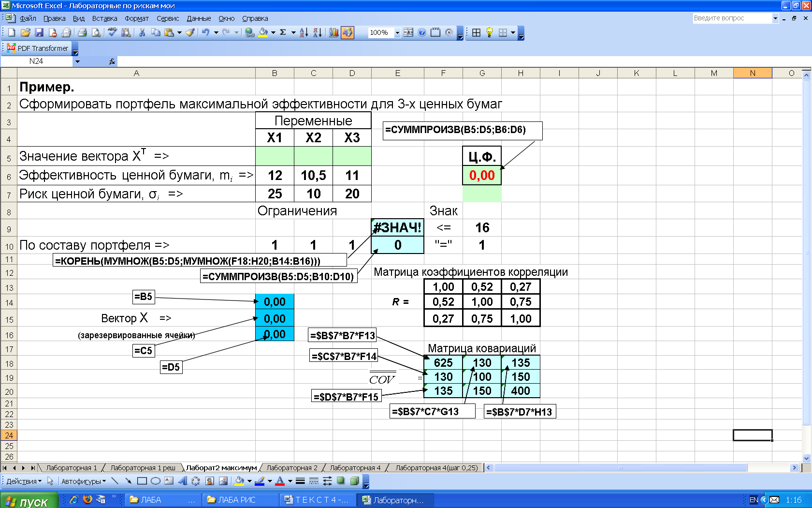Image resolution: width=812 pixels, height=508 pixels.
Task: Click the PDF Transformer toolbar button
Action: tap(38, 48)
